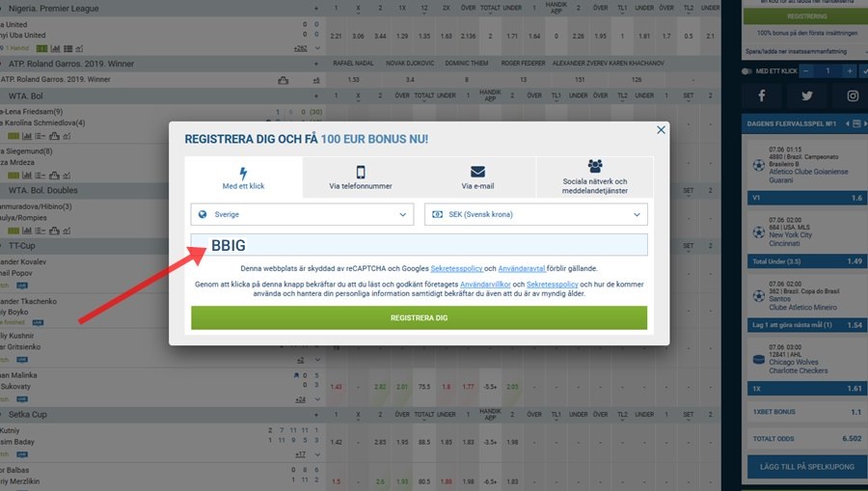Screen dimensions: 868x491
Task: Expand Nigeria Premier League markets chevron
Action: click(x=317, y=48)
